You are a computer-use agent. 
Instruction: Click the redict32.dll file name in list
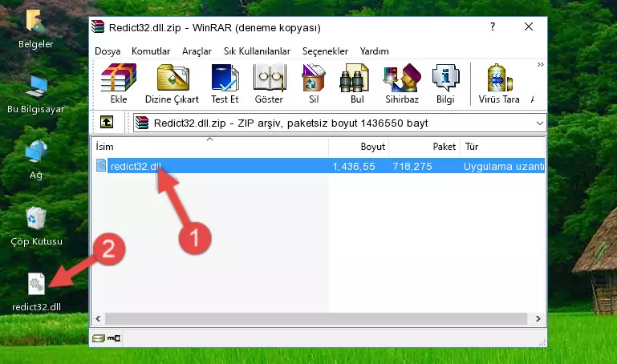pos(136,166)
